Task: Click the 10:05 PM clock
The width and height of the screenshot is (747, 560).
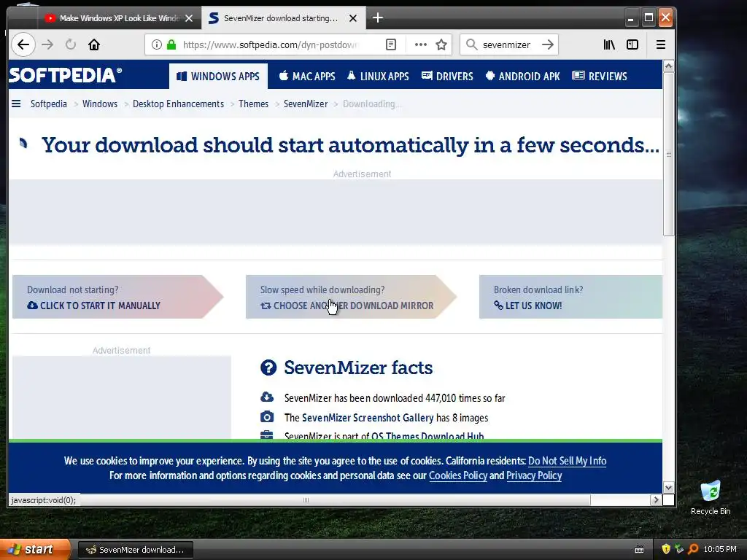Action: point(720,549)
